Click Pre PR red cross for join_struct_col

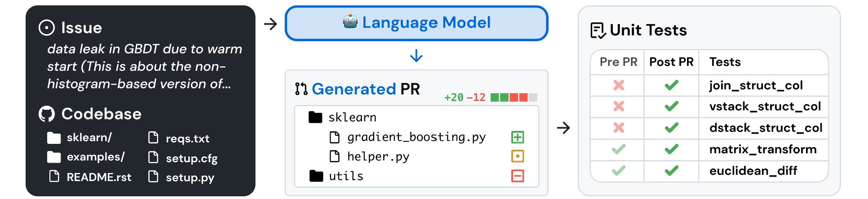619,85
